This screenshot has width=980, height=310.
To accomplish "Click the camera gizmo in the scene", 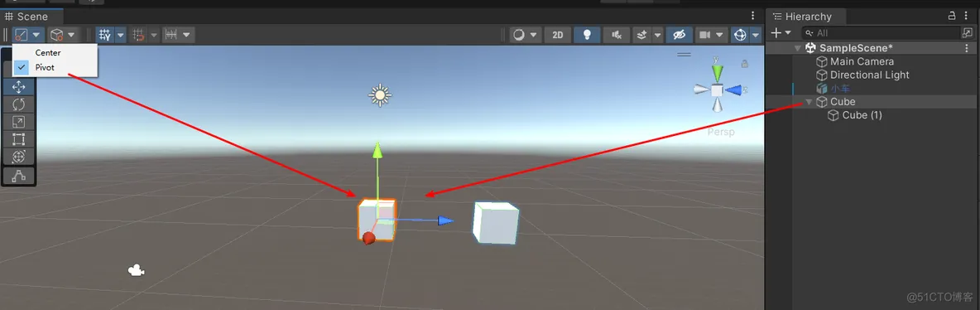I will (x=137, y=270).
